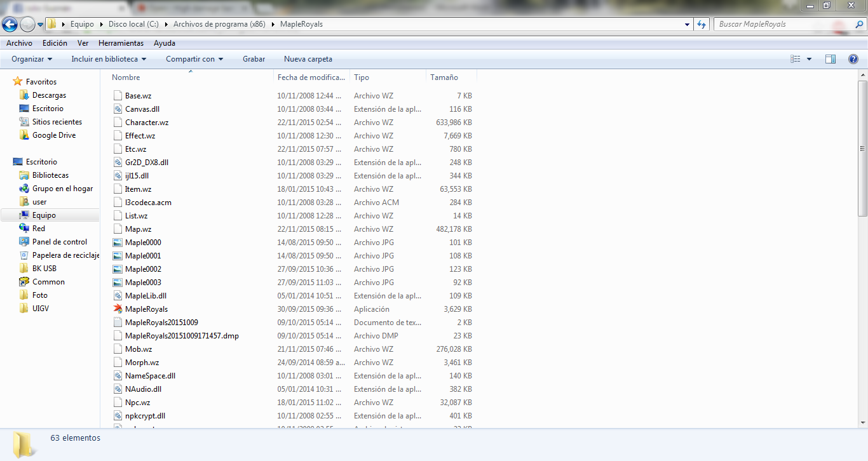This screenshot has height=461, width=868.
Task: Select the Maple0000 JPG image icon
Action: tap(117, 243)
